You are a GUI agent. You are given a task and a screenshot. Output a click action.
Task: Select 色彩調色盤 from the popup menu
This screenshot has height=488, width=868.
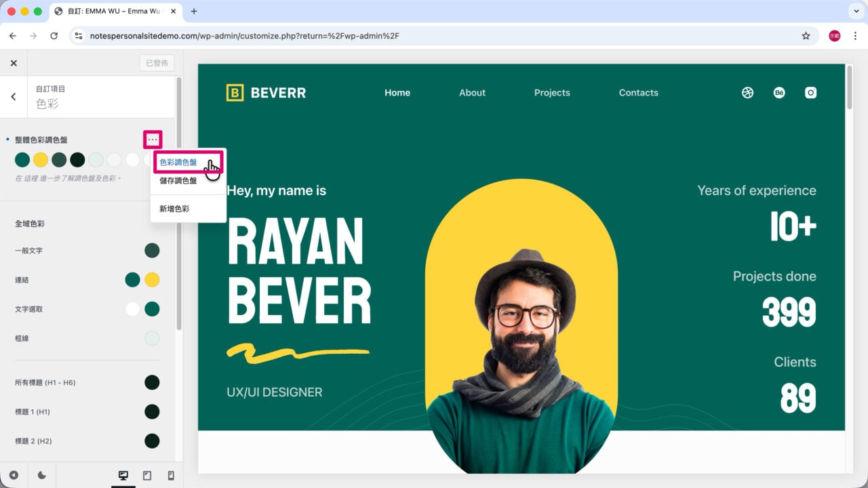pyautogui.click(x=178, y=162)
